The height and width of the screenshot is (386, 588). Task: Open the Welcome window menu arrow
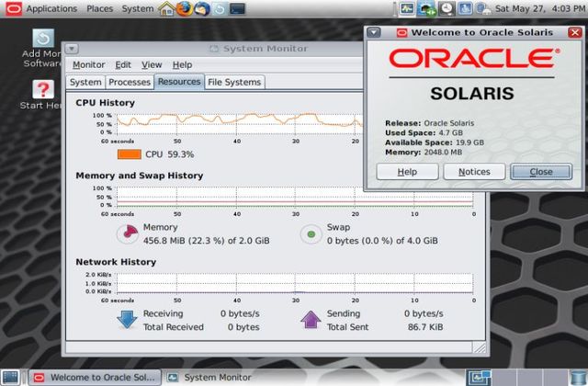(374, 33)
